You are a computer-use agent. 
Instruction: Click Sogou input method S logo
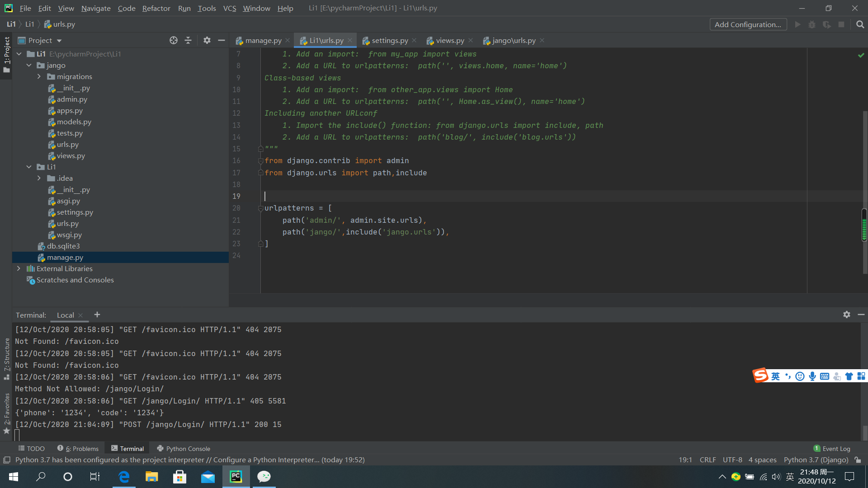tap(760, 375)
